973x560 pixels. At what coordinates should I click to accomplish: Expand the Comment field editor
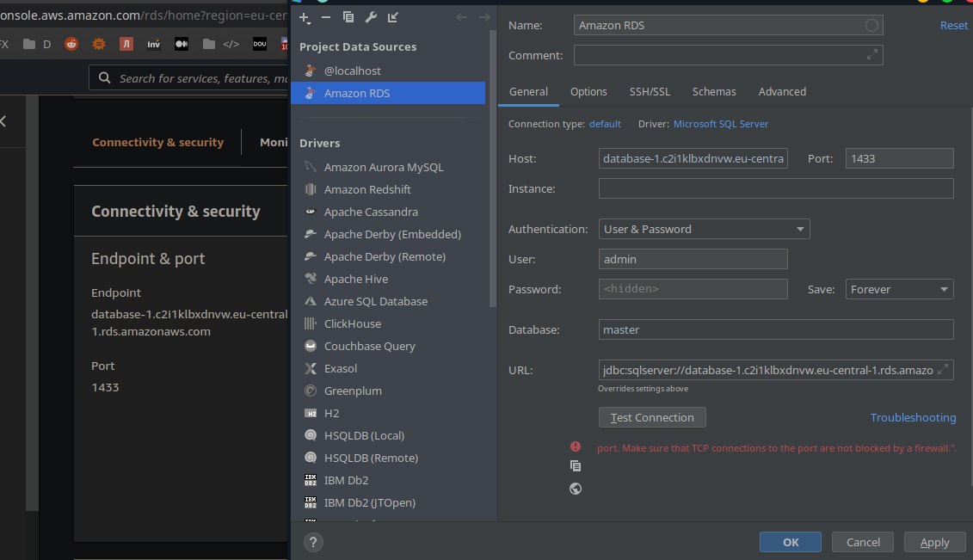point(871,55)
